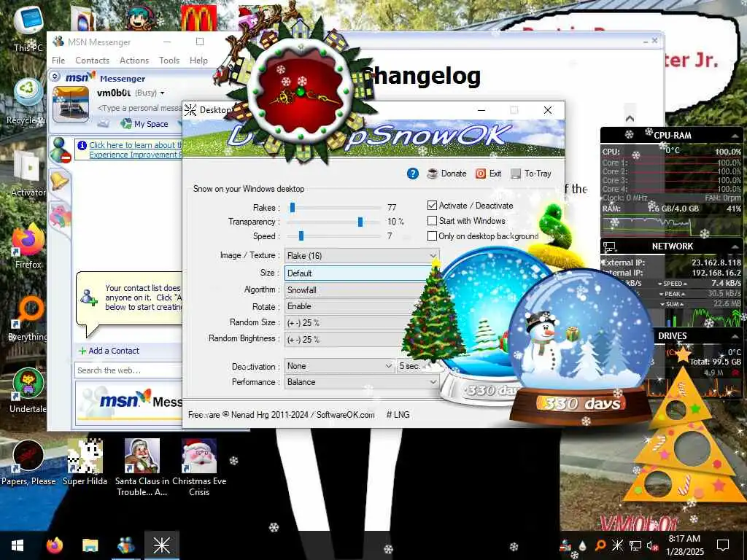Screen dimensions: 747x560
Task: Launch the Super Hilda desktop shortcut
Action: (x=85, y=462)
